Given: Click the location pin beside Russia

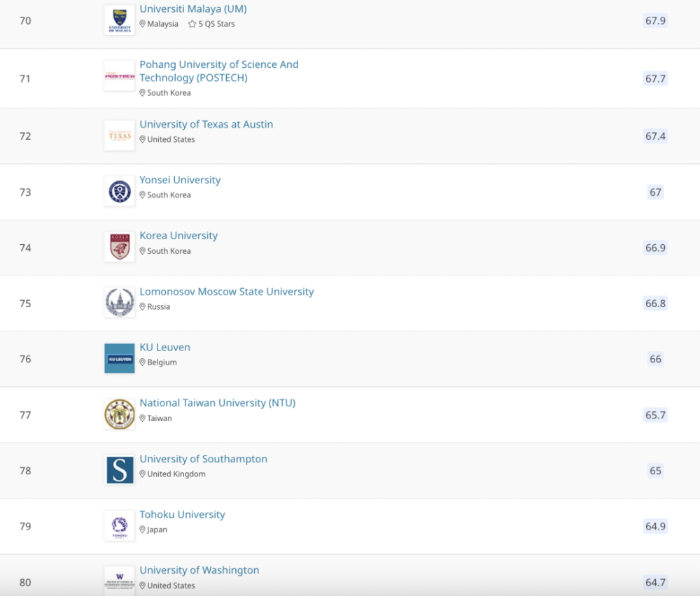Looking at the screenshot, I should pos(142,307).
